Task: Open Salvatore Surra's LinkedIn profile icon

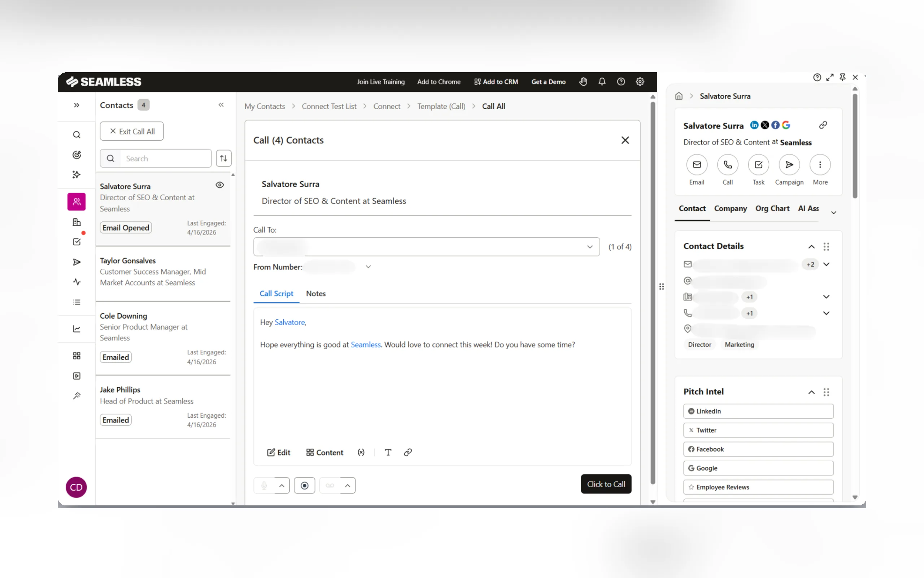Action: tap(754, 125)
